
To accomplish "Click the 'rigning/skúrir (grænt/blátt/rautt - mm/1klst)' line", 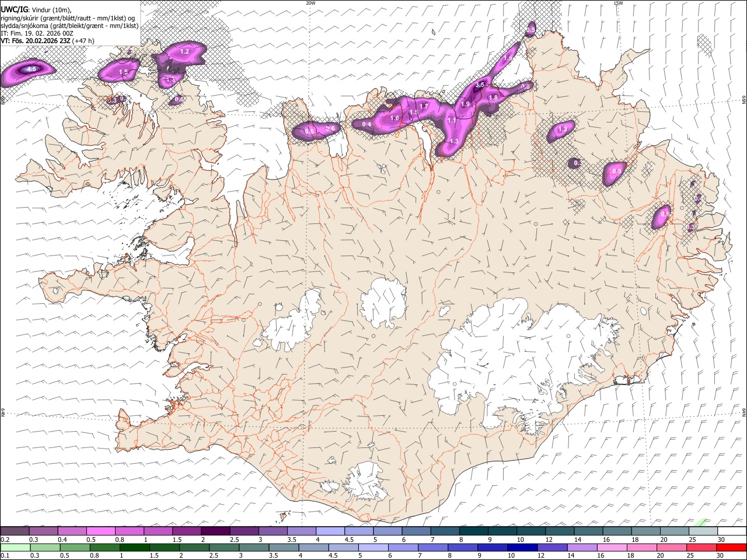I will pos(68,17).
